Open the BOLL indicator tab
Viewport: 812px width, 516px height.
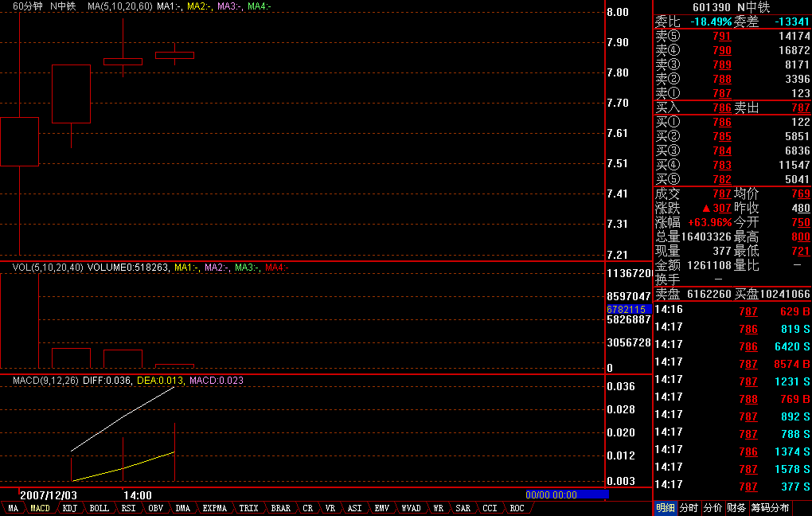click(99, 508)
